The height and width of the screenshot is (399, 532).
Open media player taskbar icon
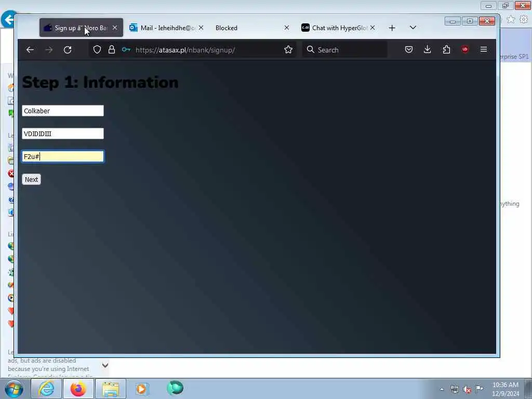(141, 389)
